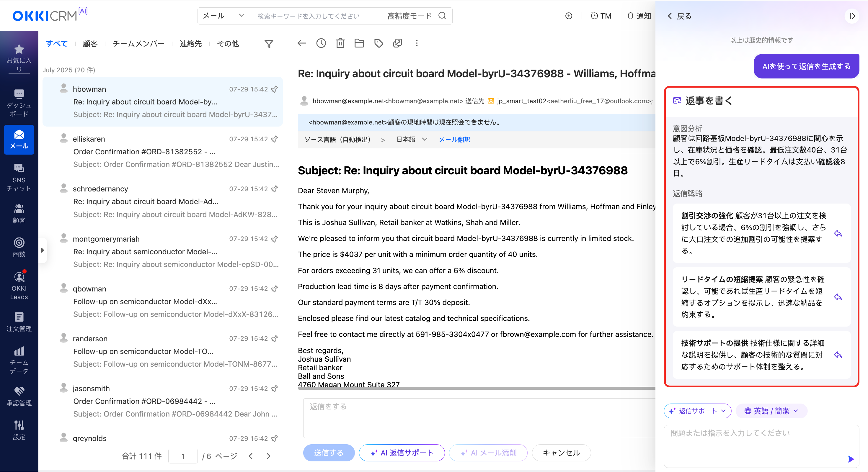The image size is (868, 472).
Task: Open the メール search scope dropdown
Action: point(224,16)
